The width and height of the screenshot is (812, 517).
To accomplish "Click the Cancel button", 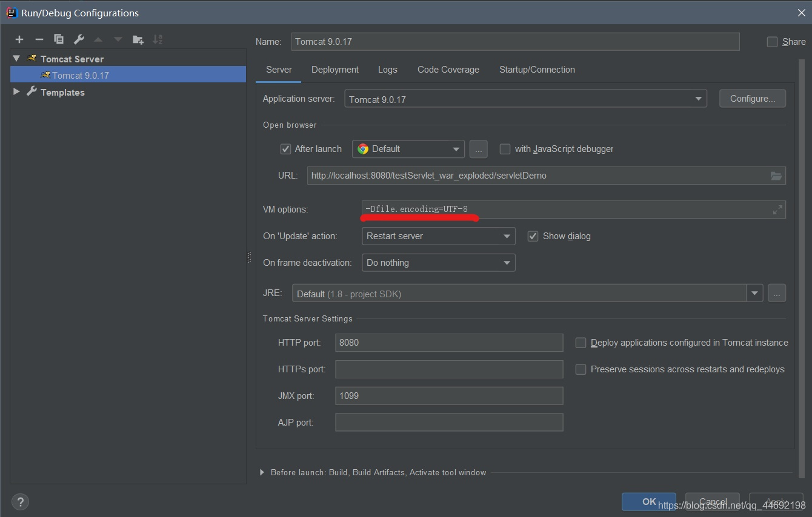I will pyautogui.click(x=713, y=501).
